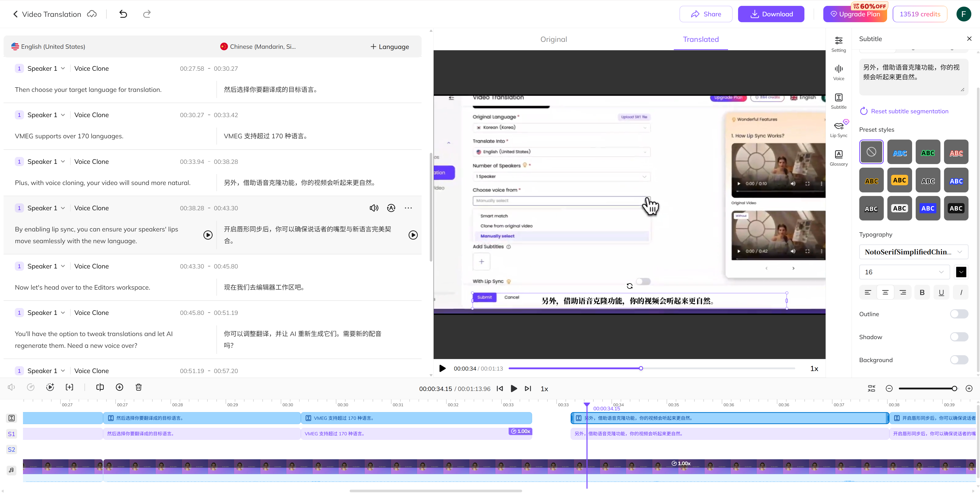Expand the Speaker 1 dropdown

tap(63, 208)
